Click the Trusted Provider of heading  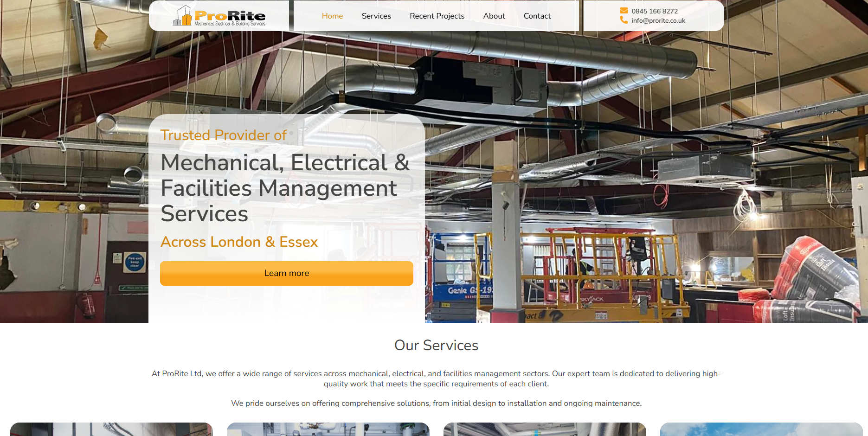click(223, 135)
